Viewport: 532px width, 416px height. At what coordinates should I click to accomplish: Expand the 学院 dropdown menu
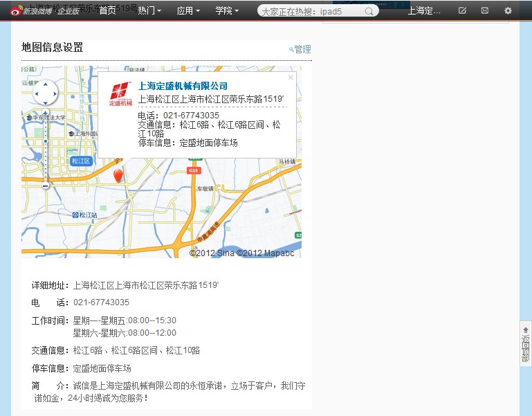tap(227, 11)
